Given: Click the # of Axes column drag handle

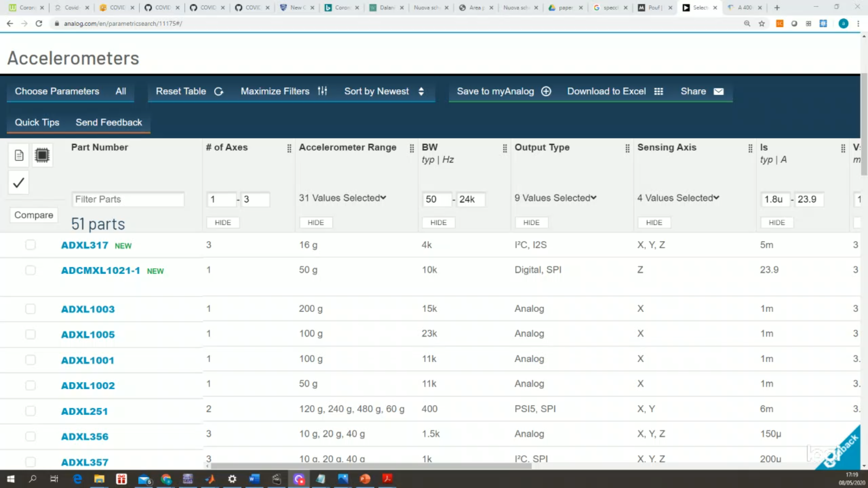Looking at the screenshot, I should point(289,148).
